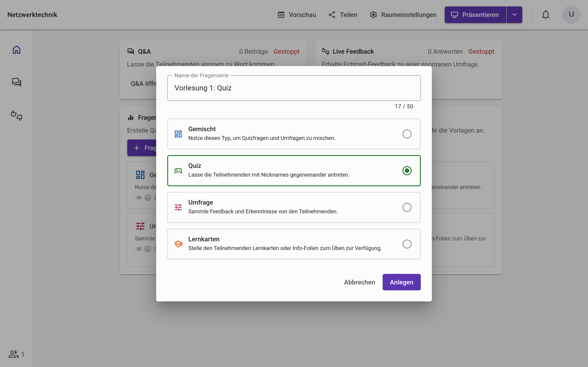Click the Lernkarten graduation cap icon
Viewport: 588px width, 367px height.
click(x=178, y=244)
